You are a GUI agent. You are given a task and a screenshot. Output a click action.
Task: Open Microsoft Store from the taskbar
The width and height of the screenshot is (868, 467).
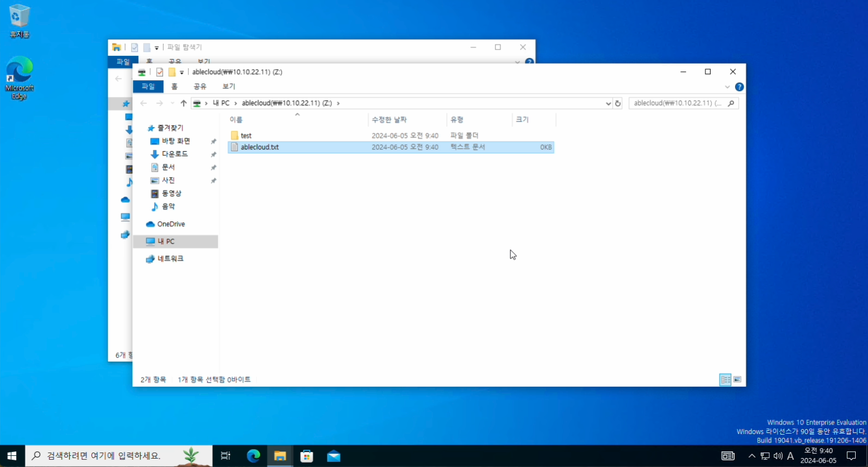click(x=307, y=456)
